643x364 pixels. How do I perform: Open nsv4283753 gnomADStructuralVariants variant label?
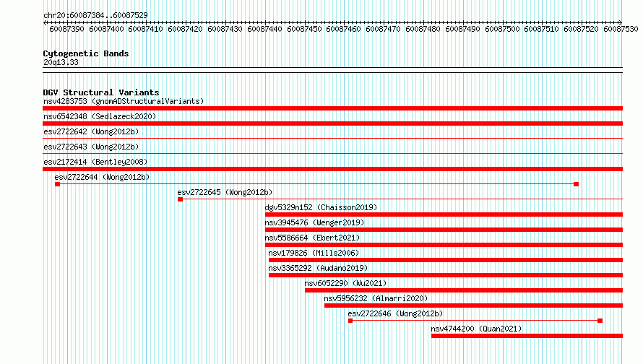point(124,101)
